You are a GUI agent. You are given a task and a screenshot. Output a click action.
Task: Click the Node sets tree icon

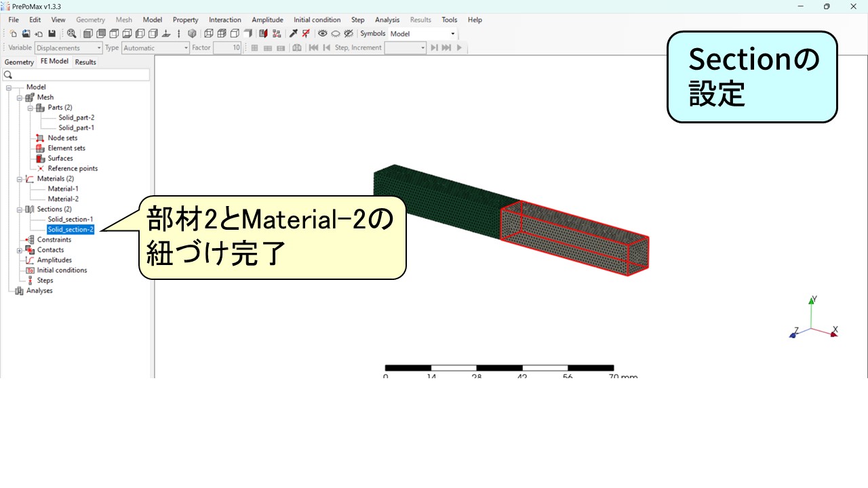coord(40,138)
